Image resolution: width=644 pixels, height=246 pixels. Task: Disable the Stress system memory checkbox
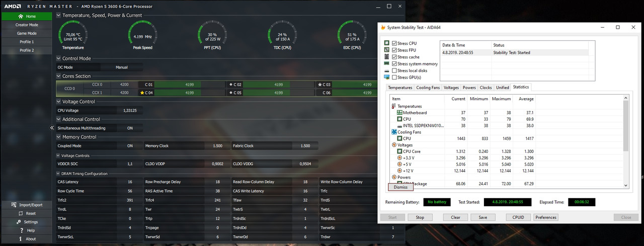pos(394,64)
